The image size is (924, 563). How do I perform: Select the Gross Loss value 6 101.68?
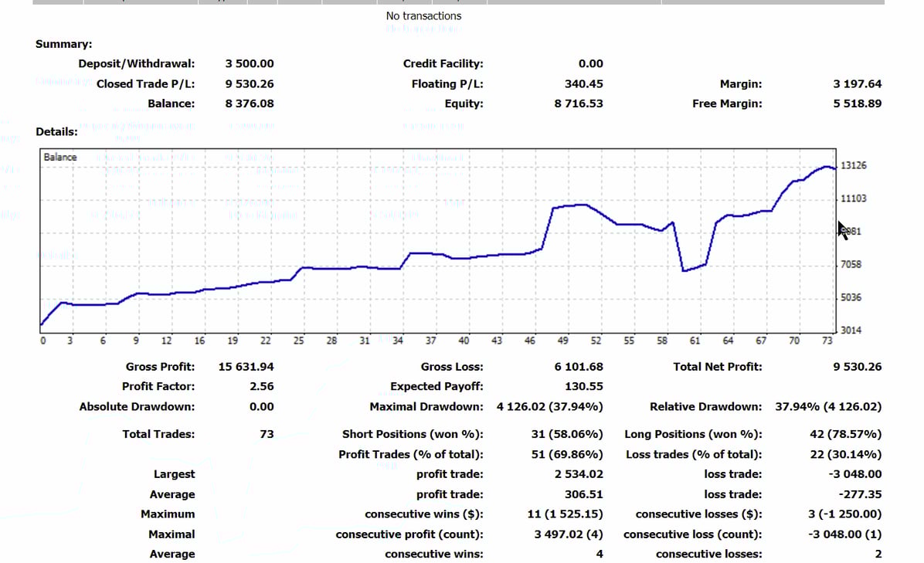(579, 367)
